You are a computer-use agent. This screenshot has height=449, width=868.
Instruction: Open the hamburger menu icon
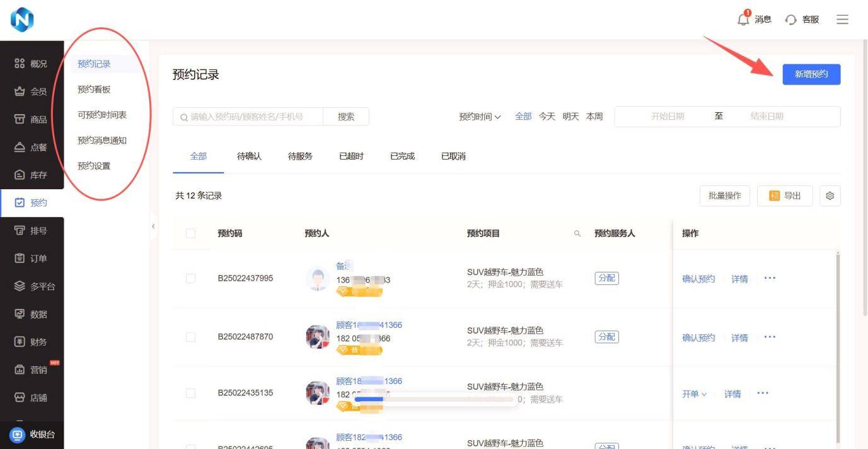(842, 20)
